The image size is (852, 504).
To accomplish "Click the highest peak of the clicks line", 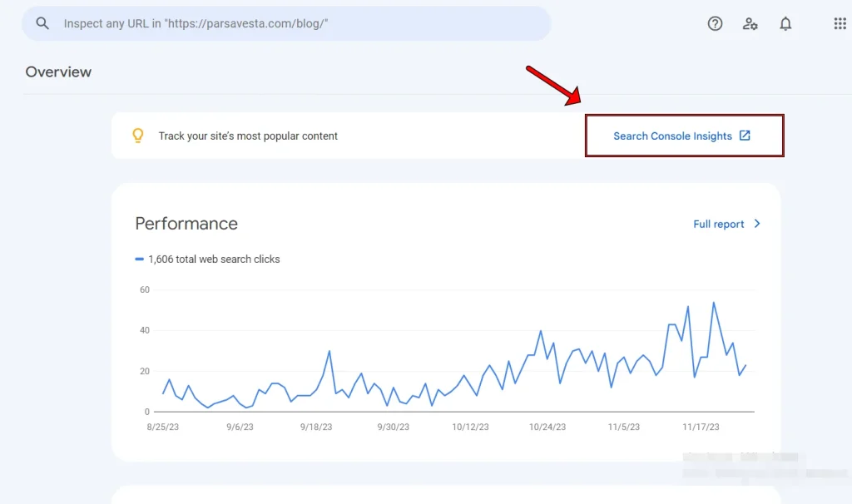I will [x=713, y=303].
